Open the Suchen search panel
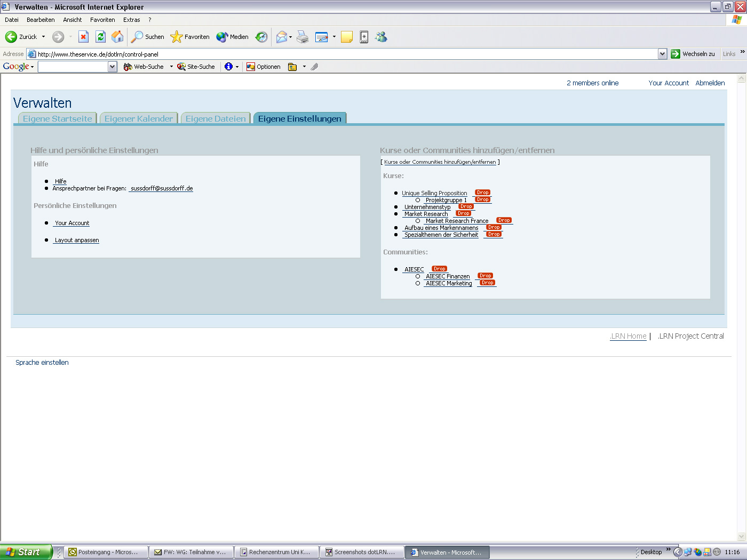This screenshot has width=747, height=560. pyautogui.click(x=147, y=37)
